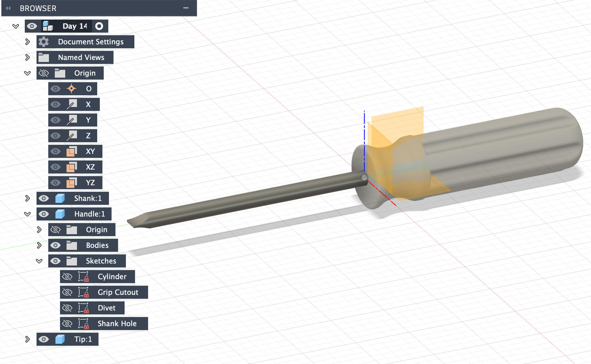Viewport: 591px width, 364px height.
Task: Click the origin point O icon
Action: pyautogui.click(x=71, y=89)
